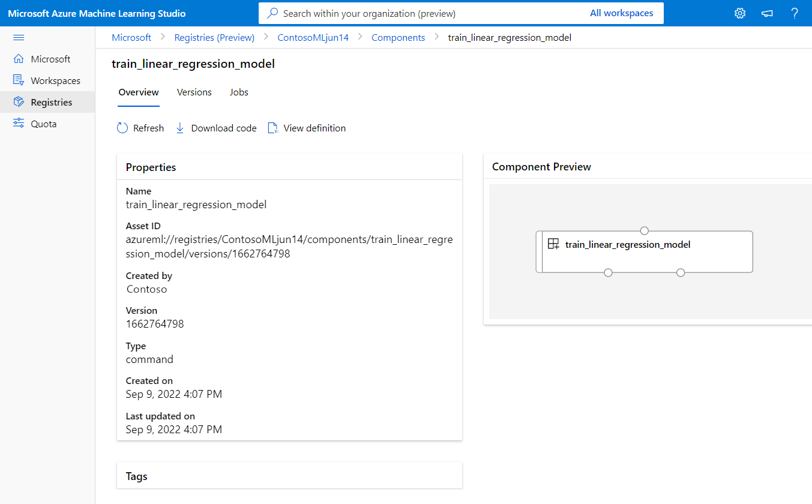812x504 pixels.
Task: Open the feedback megaphone icon
Action: pyautogui.click(x=767, y=13)
